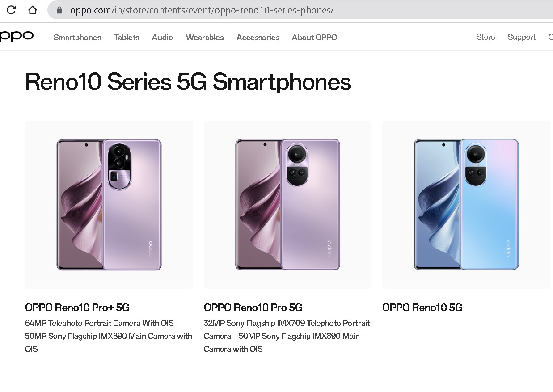Open the Tablets navigation menu

pyautogui.click(x=126, y=38)
